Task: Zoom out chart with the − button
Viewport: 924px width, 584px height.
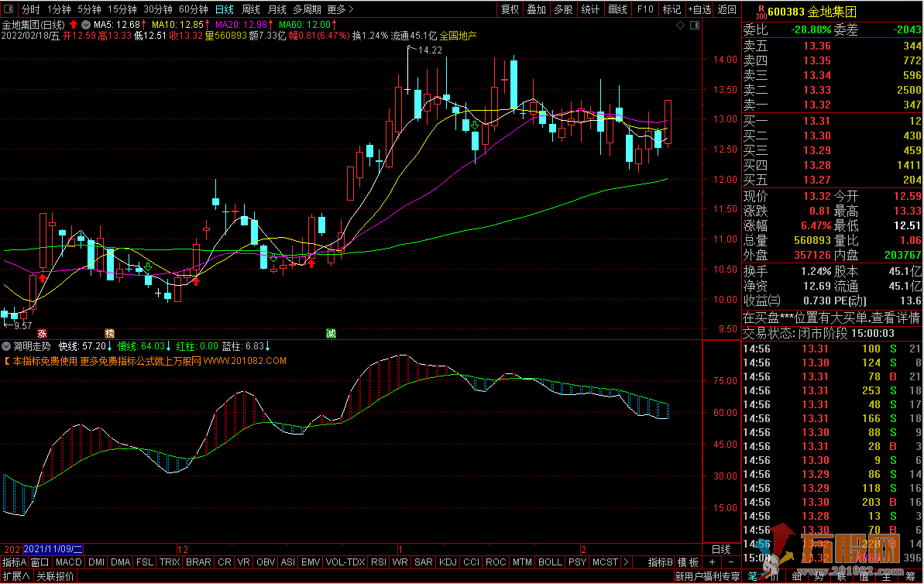Action: [x=730, y=562]
